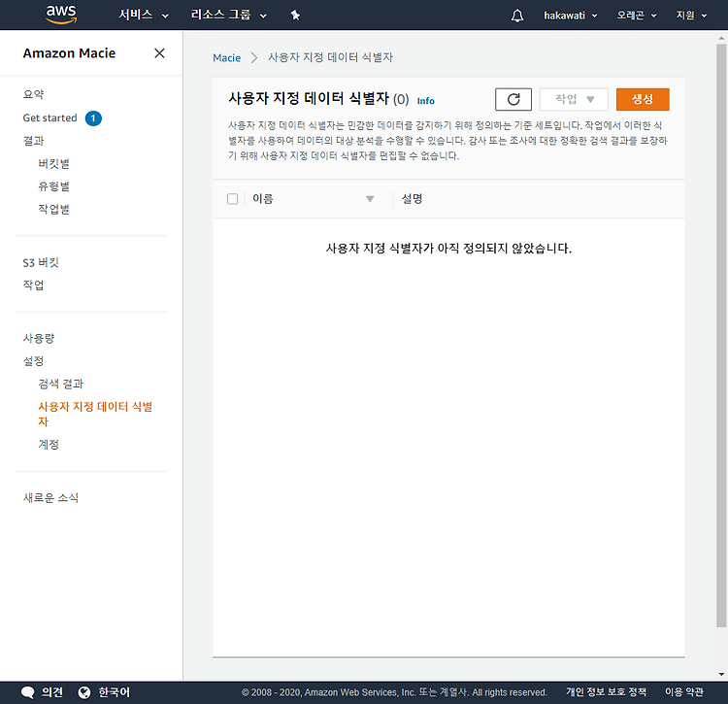Open 계정 settings page
This screenshot has height=704, width=728.
point(49,445)
